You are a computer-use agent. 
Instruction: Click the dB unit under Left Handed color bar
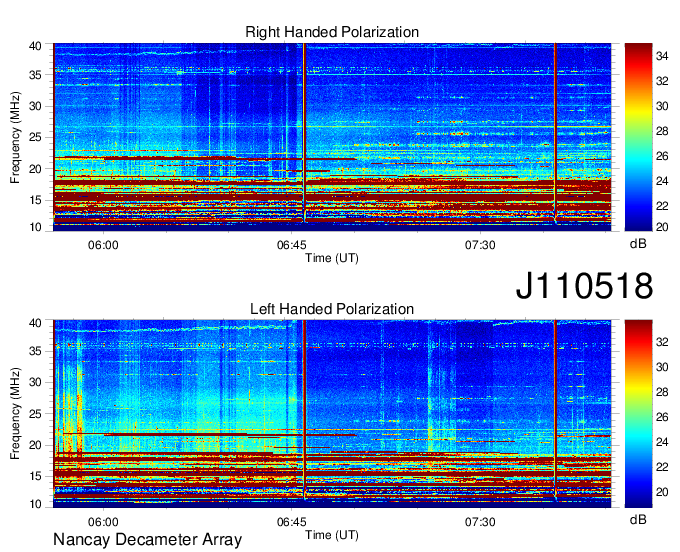pyautogui.click(x=638, y=519)
